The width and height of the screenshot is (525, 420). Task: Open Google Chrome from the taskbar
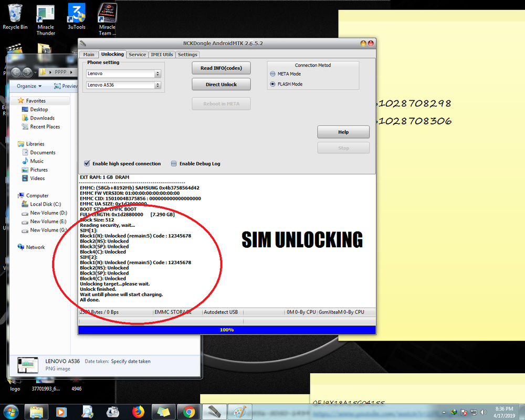click(189, 412)
